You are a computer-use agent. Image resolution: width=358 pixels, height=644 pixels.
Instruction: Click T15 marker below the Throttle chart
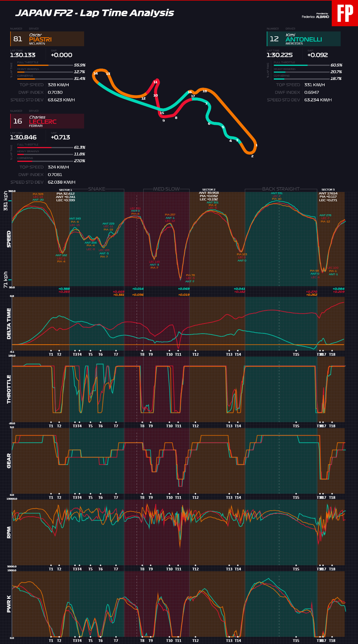point(296,426)
